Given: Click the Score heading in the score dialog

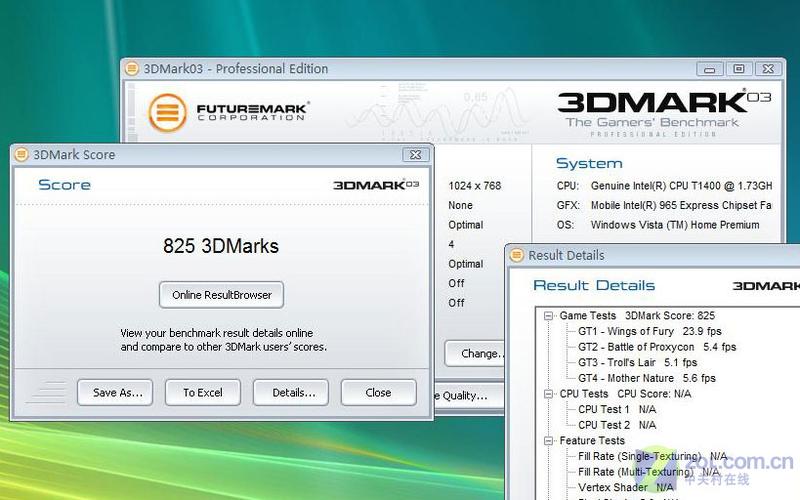Looking at the screenshot, I should click(64, 185).
